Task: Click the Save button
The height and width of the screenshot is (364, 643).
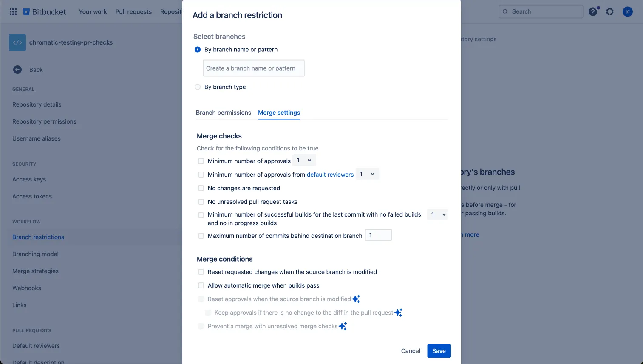Action: click(439, 351)
